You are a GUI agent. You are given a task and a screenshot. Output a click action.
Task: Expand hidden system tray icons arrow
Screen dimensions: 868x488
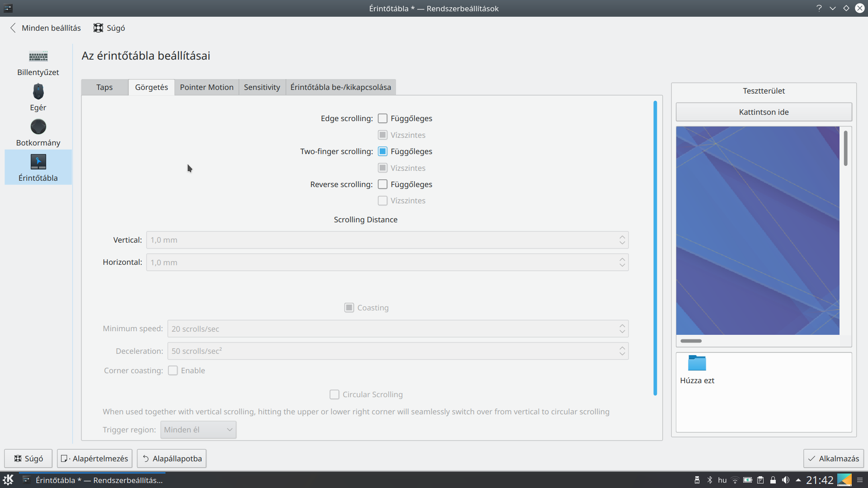798,480
